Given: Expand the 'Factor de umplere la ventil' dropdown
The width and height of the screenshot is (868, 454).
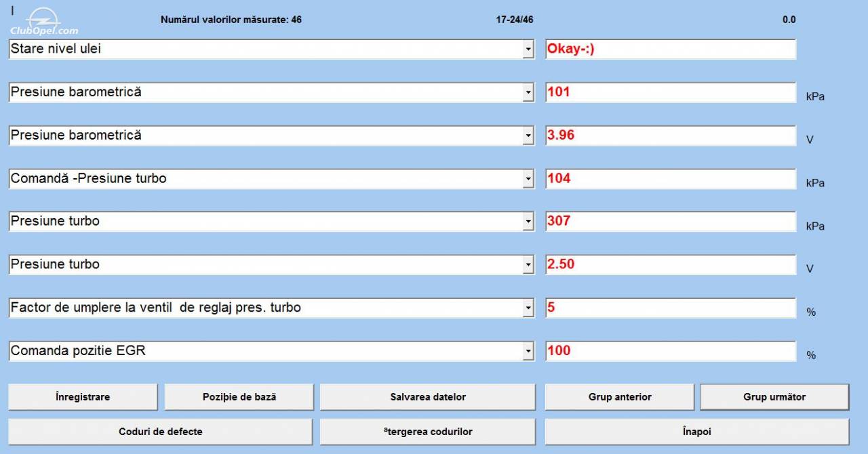Looking at the screenshot, I should tap(528, 308).
